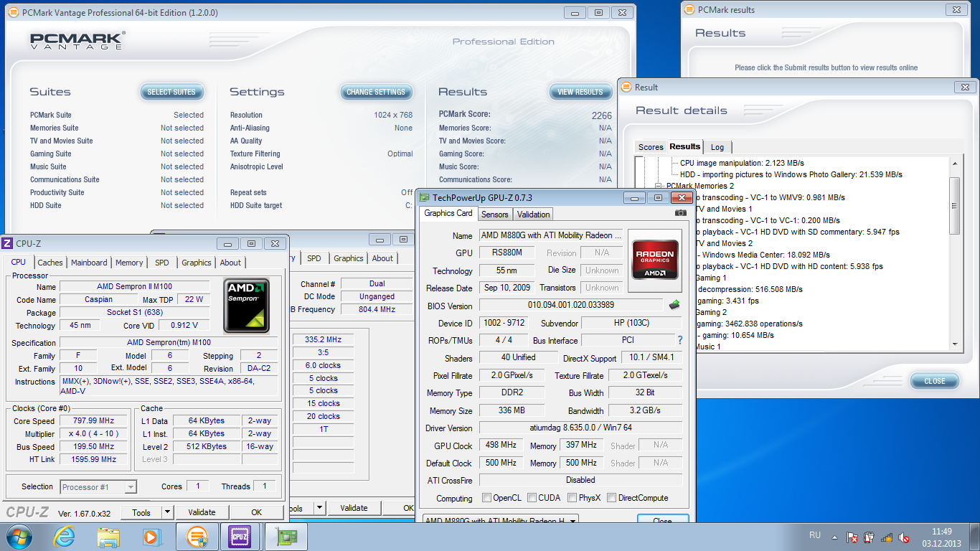
Task: Click the CPU-Z title bar icon
Action: click(x=8, y=243)
